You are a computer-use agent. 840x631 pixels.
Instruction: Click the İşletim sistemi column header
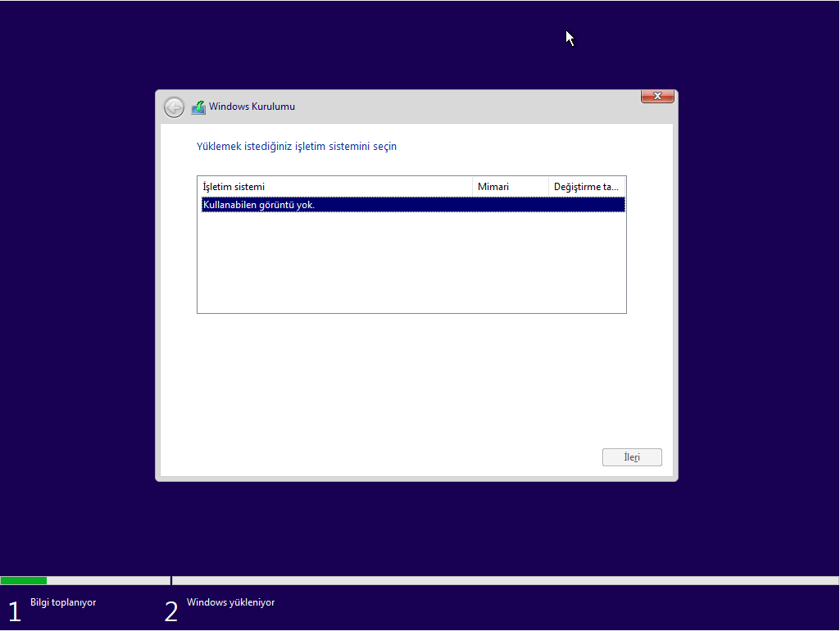335,186
